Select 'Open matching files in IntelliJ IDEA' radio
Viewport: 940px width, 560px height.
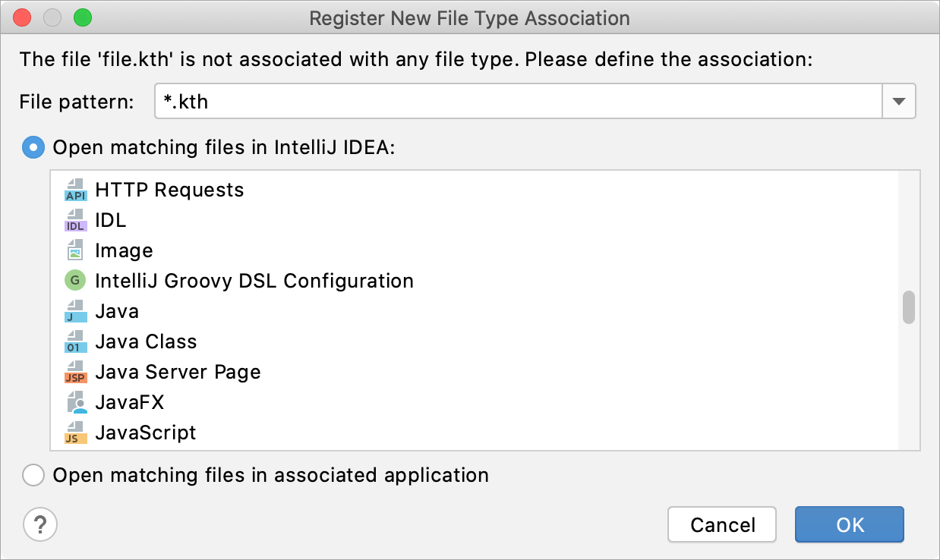(33, 147)
